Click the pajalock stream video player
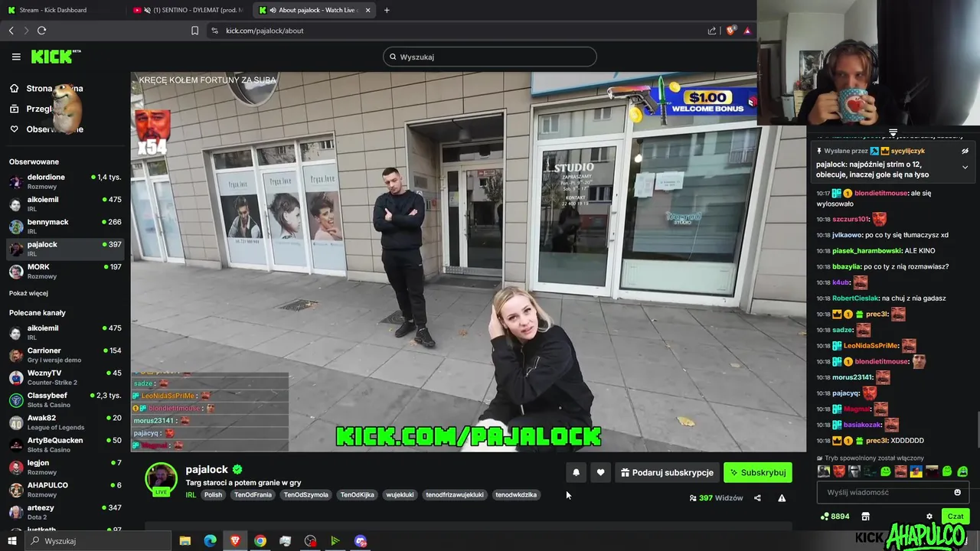The height and width of the screenshot is (551, 980). tap(469, 262)
